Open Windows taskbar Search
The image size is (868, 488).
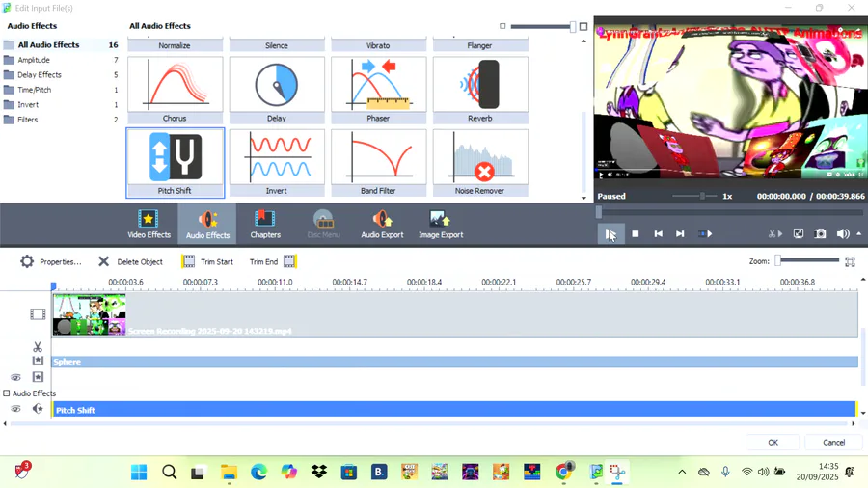170,472
